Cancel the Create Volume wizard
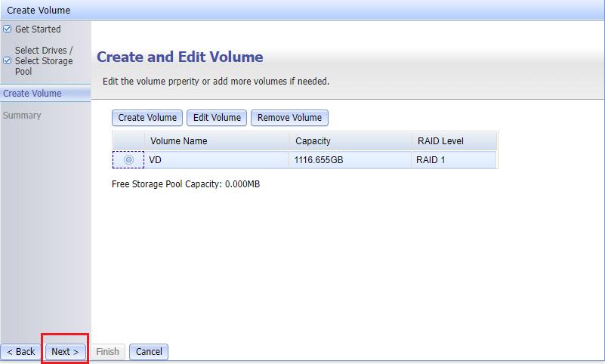This screenshot has height=364, width=605. tap(149, 352)
